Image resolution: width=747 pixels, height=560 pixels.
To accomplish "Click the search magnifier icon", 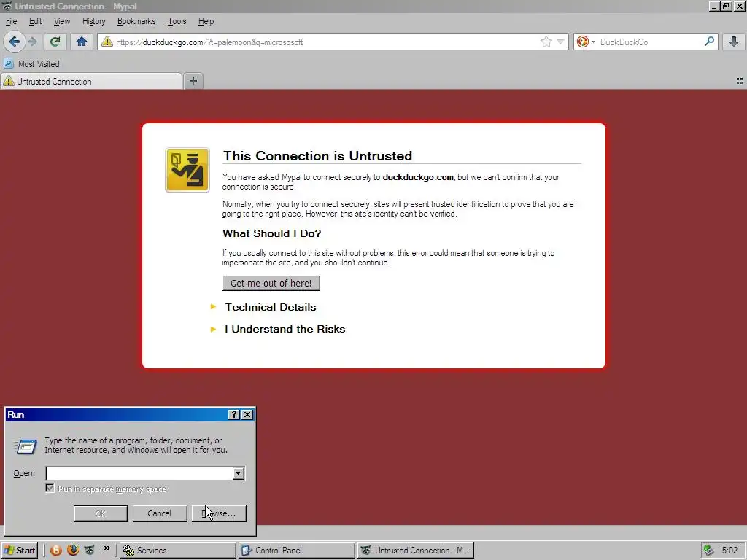I will [709, 42].
